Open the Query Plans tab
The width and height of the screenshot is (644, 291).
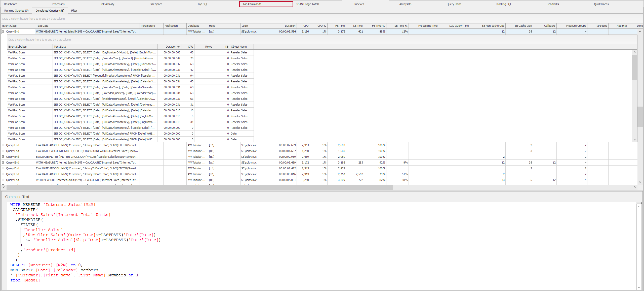[x=454, y=4]
